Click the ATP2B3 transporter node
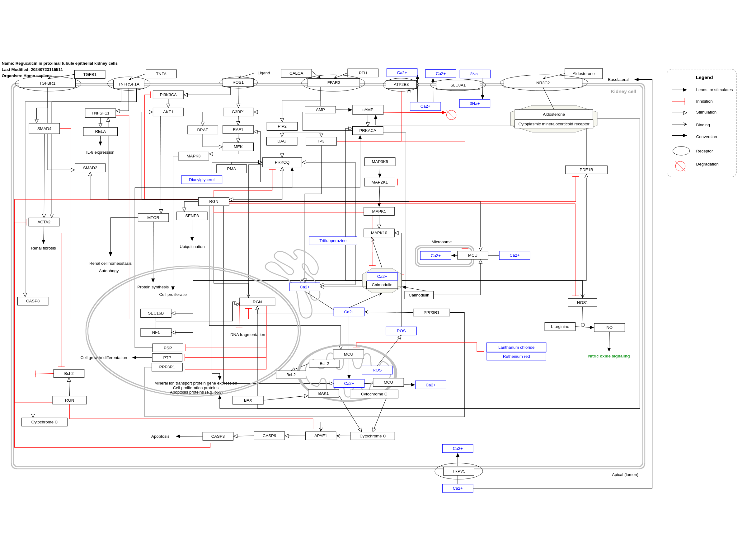The image size is (747, 560). tap(401, 85)
